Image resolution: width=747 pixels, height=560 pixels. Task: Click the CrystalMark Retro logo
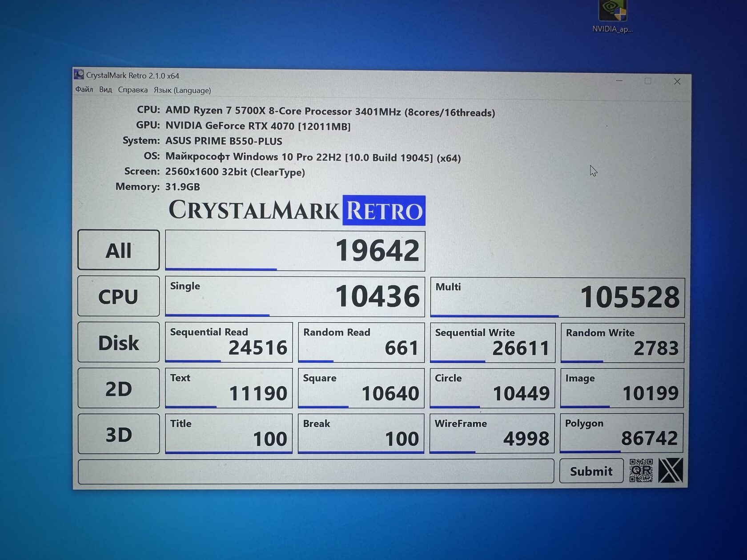pyautogui.click(x=297, y=210)
